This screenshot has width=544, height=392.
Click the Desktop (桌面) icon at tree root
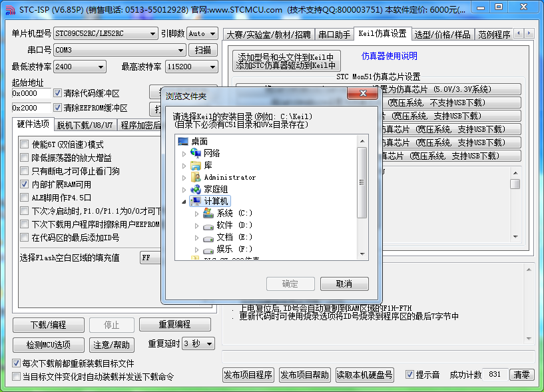tap(183, 141)
